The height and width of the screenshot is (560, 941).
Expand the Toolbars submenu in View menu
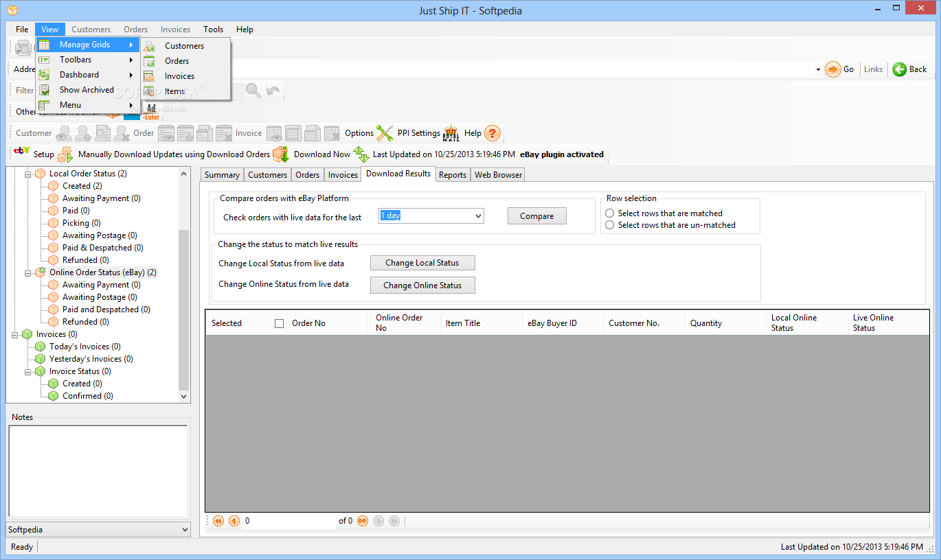pyautogui.click(x=88, y=60)
